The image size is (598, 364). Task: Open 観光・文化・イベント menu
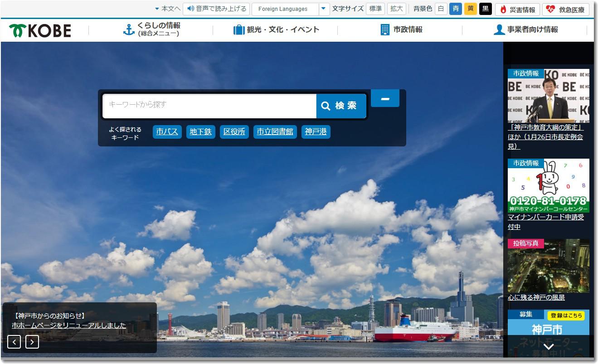pyautogui.click(x=276, y=30)
